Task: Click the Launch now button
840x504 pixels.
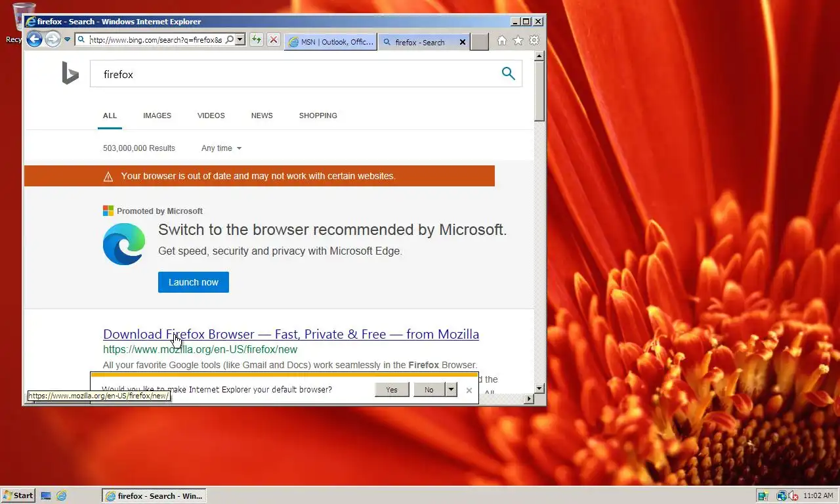Action: (x=194, y=282)
